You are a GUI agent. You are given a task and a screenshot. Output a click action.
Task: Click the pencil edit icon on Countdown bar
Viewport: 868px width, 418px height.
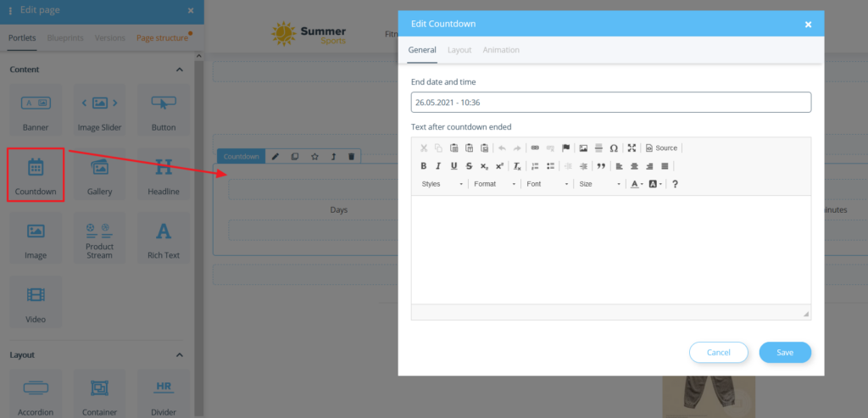click(275, 157)
